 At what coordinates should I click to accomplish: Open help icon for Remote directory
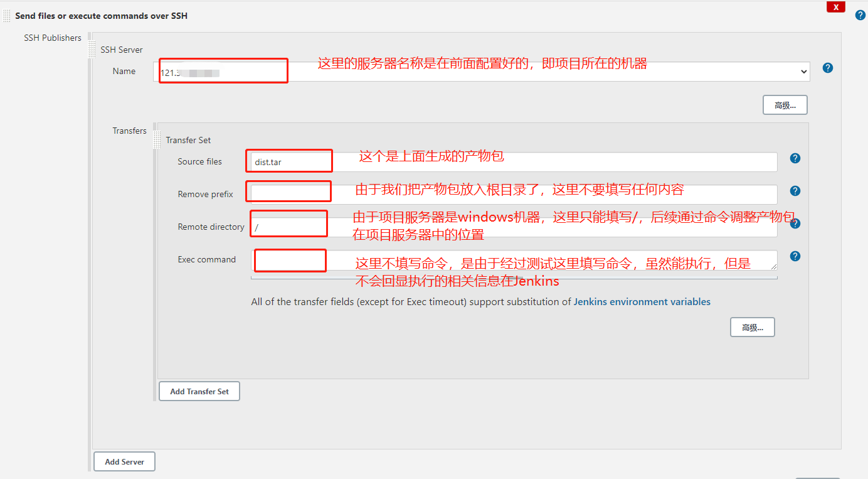(x=795, y=223)
